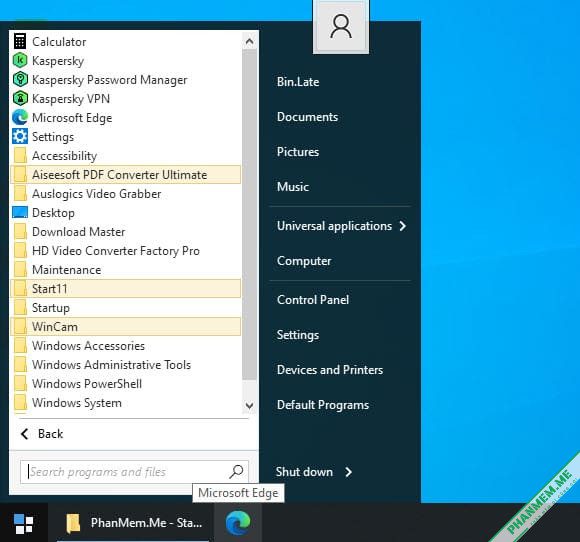
Task: Click the program list scroll up arrow
Action: 249,41
